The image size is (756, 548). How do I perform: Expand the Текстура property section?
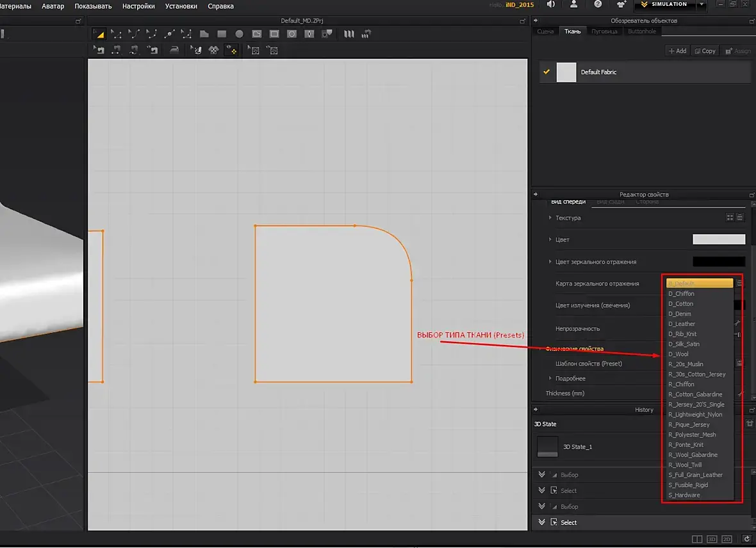pos(550,218)
